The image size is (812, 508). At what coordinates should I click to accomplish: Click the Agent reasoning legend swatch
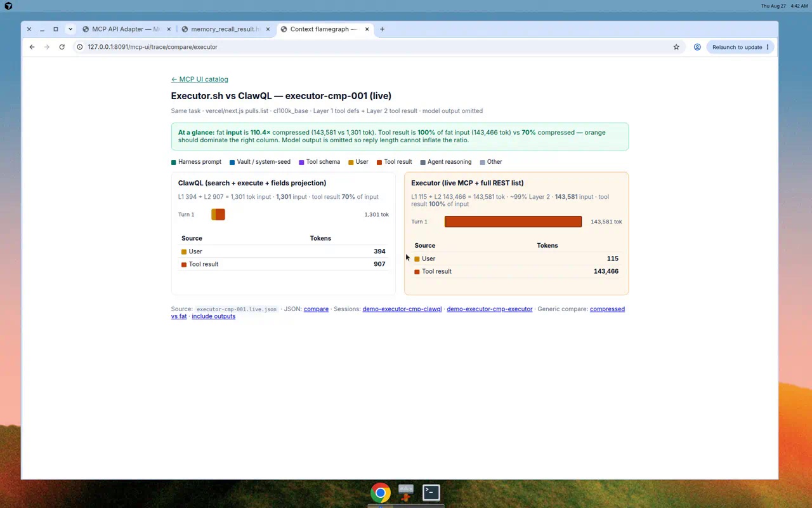coord(423,162)
